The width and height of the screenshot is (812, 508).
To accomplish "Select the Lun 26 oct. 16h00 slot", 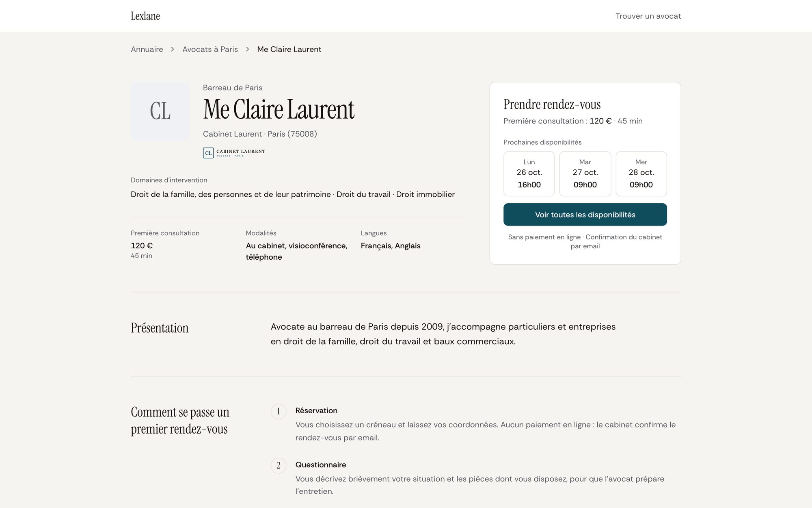I will pos(529,174).
